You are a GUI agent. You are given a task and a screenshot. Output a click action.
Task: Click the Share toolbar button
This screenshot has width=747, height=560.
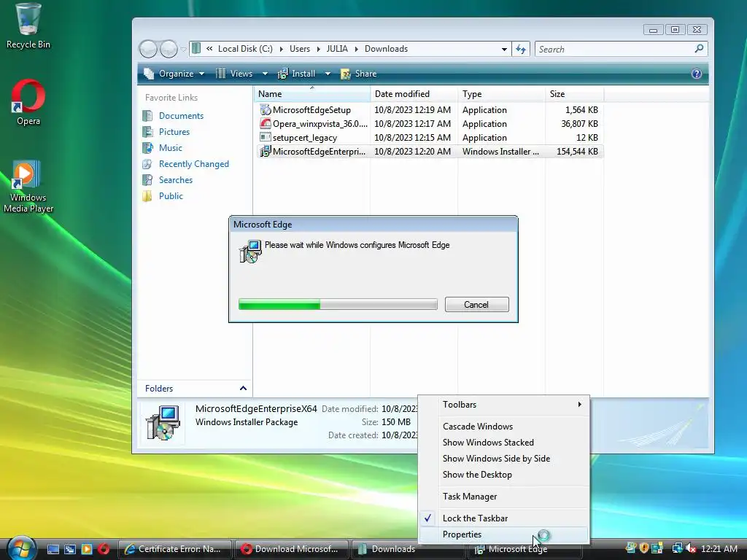[359, 74]
